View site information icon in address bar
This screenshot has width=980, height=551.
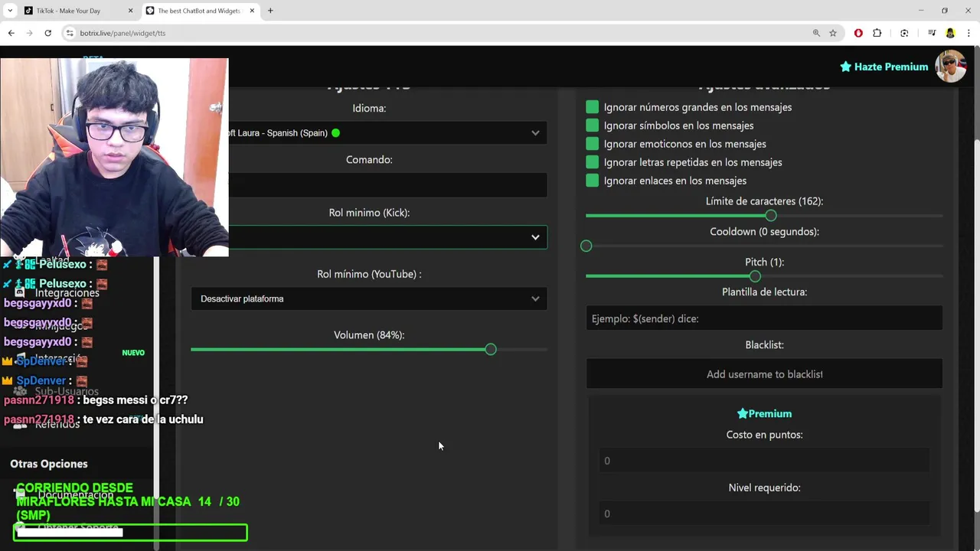(70, 33)
